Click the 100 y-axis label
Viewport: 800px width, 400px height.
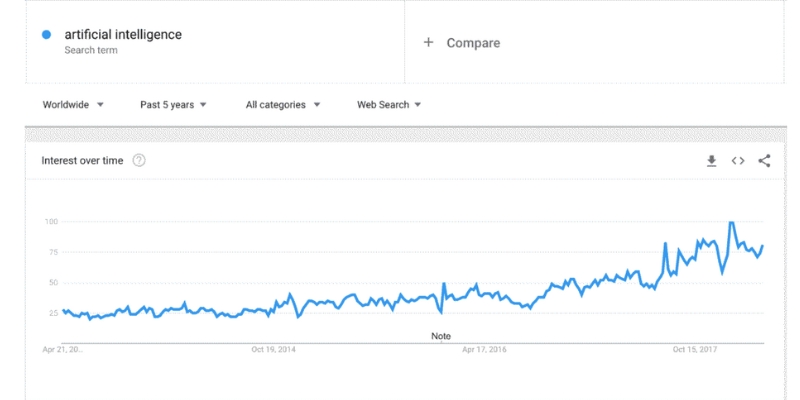52,221
